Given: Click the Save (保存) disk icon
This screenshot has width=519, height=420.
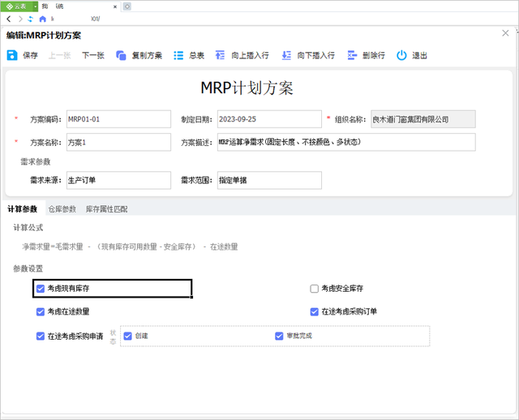Looking at the screenshot, I should (12, 55).
